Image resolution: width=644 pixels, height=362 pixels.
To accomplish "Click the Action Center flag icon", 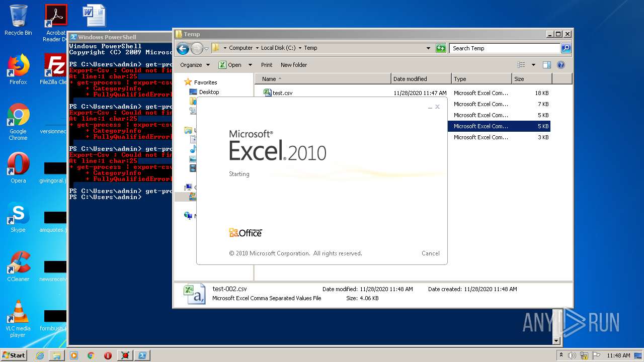I will pos(595,355).
